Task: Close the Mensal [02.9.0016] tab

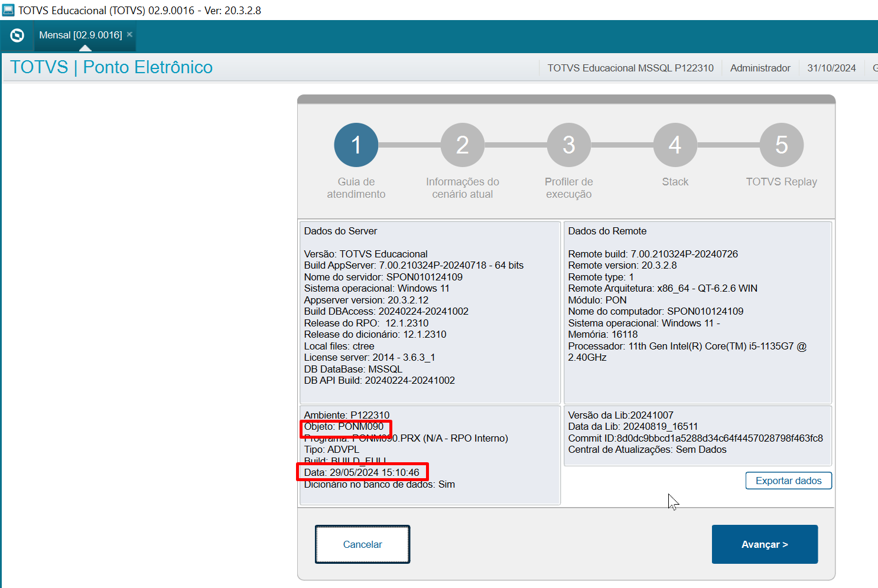Action: click(x=130, y=34)
